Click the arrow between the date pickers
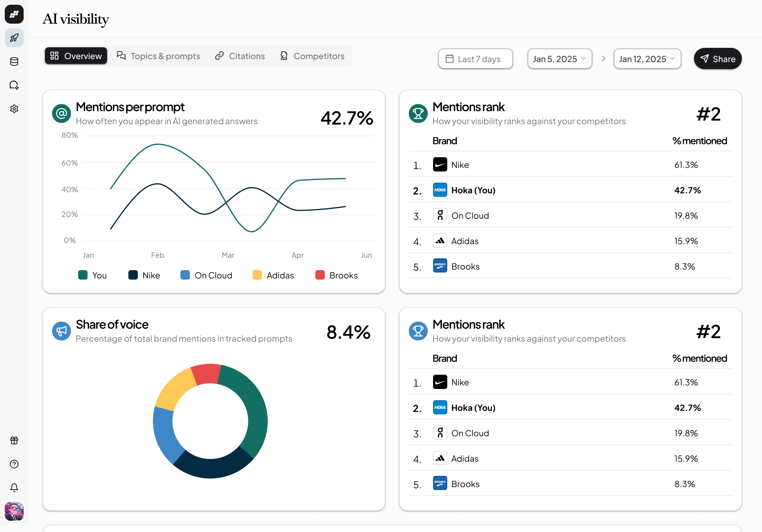Viewport: 762px width, 532px height. tap(603, 59)
